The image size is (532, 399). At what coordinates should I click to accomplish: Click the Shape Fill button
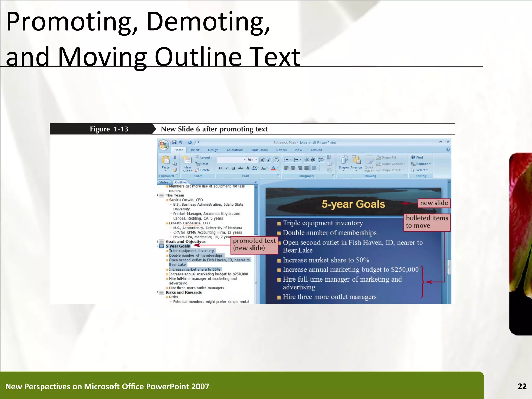click(x=388, y=157)
